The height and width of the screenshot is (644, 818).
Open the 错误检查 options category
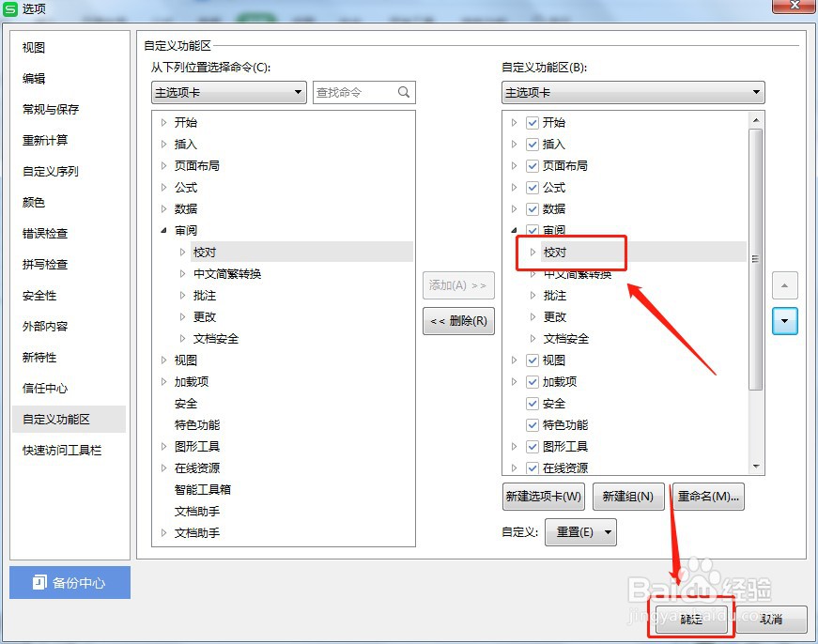[45, 234]
